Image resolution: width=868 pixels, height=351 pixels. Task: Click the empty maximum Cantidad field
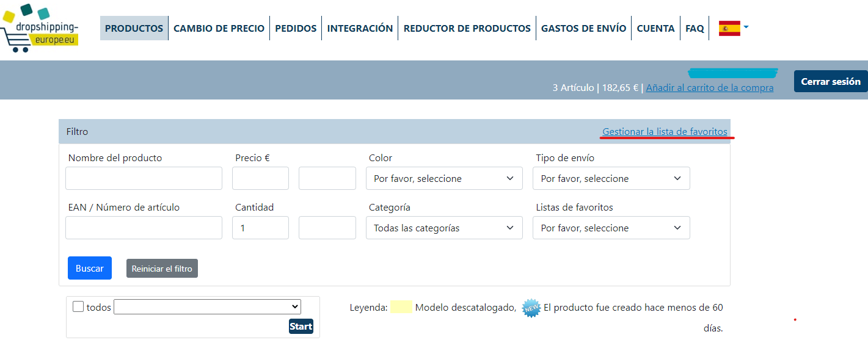[x=327, y=228]
